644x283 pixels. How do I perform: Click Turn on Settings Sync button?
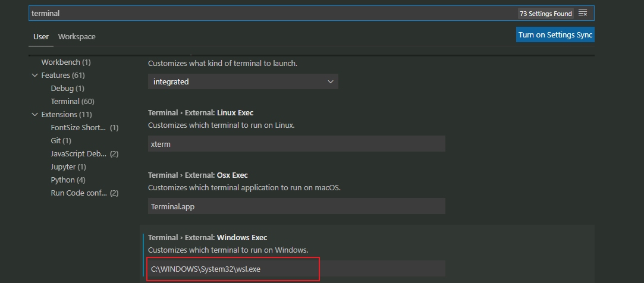(555, 35)
